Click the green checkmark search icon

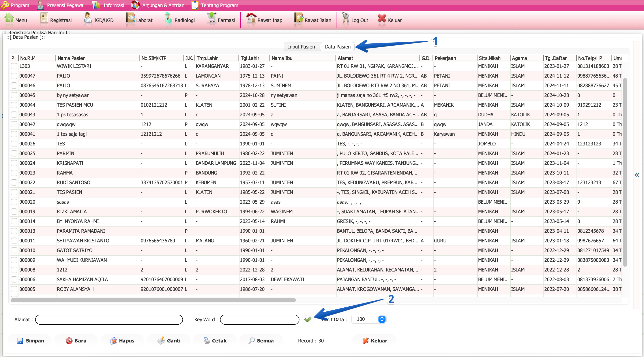tap(308, 319)
